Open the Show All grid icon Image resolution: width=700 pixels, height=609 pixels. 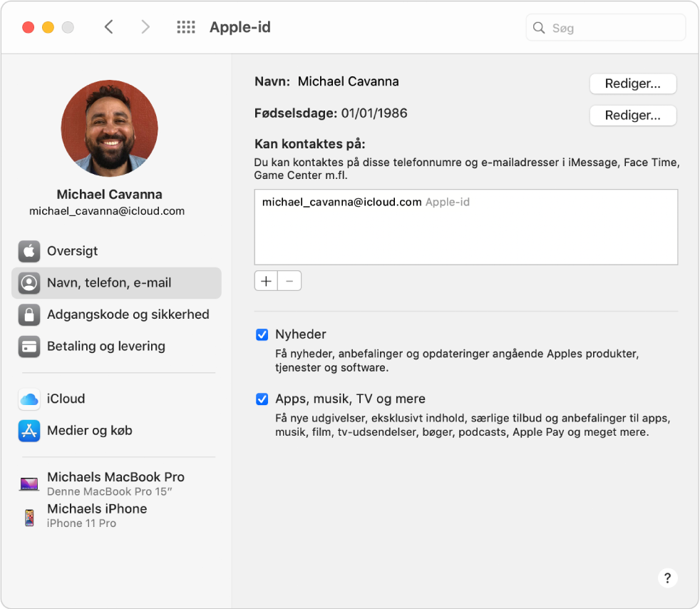(185, 27)
